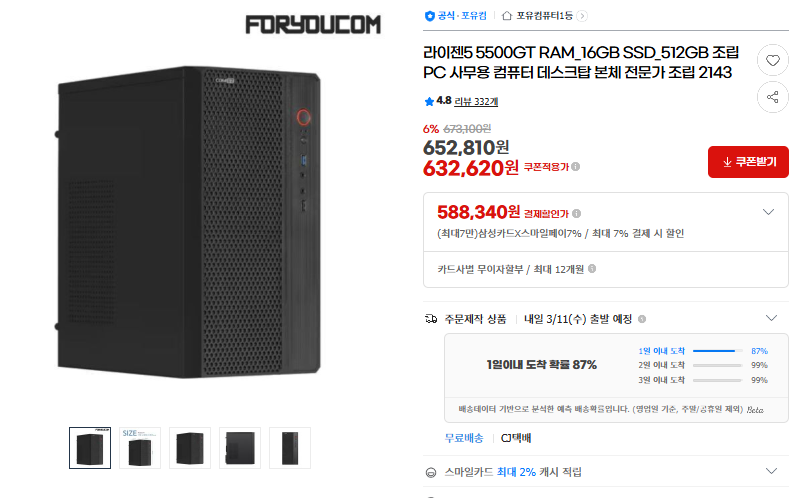Screen dimensions: 810x498
Task: Click the share icon button
Action: pos(772,97)
